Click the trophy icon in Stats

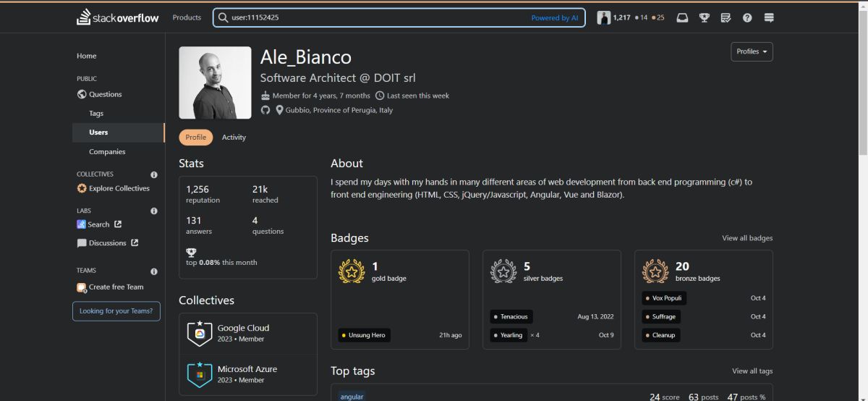click(191, 253)
